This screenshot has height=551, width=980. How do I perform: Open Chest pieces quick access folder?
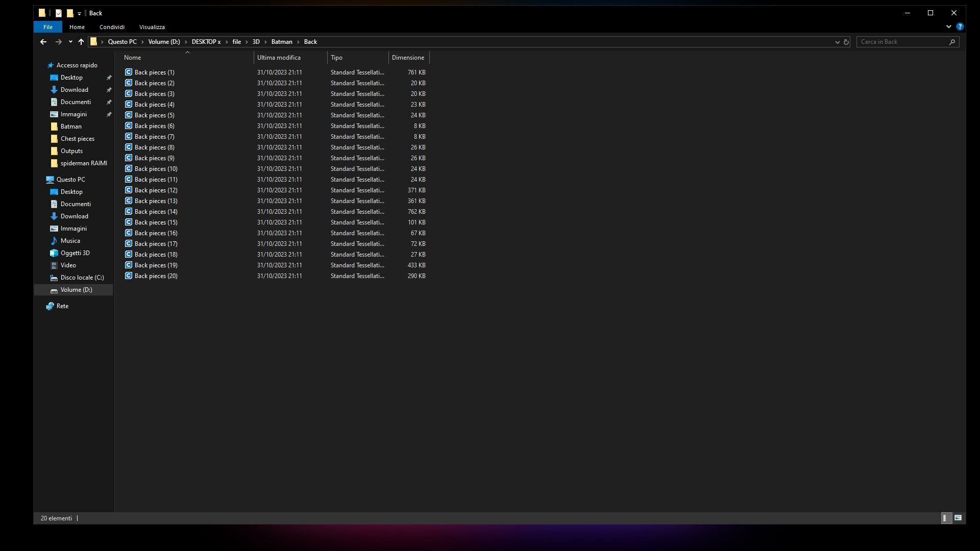point(77,139)
